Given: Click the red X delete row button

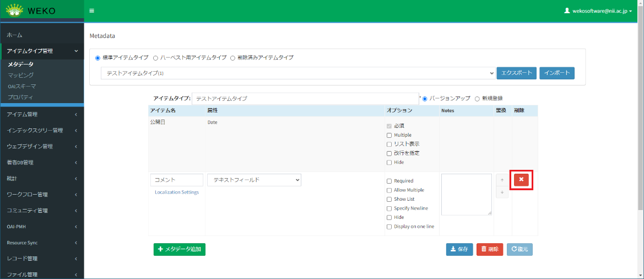Looking at the screenshot, I should (x=521, y=180).
